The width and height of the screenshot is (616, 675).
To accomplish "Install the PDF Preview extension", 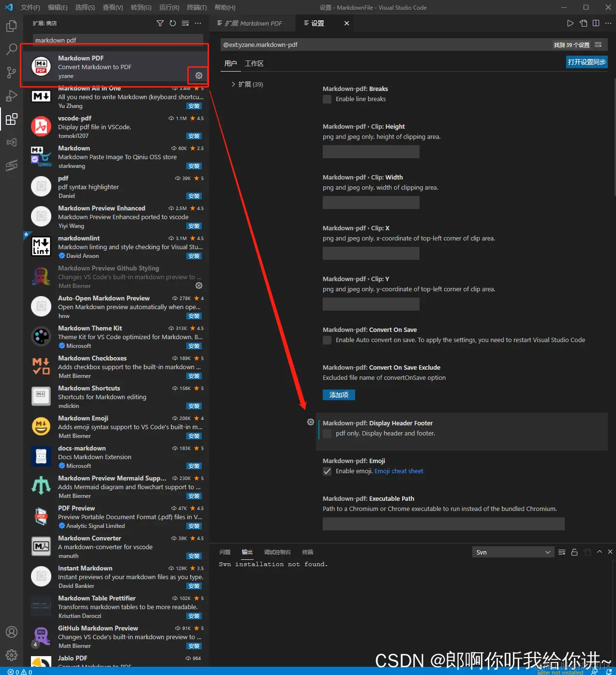I will 194,526.
